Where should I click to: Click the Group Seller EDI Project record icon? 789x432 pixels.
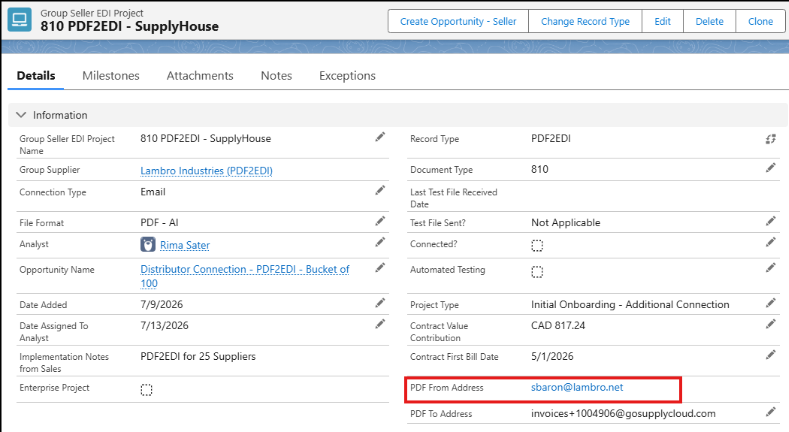pos(20,20)
